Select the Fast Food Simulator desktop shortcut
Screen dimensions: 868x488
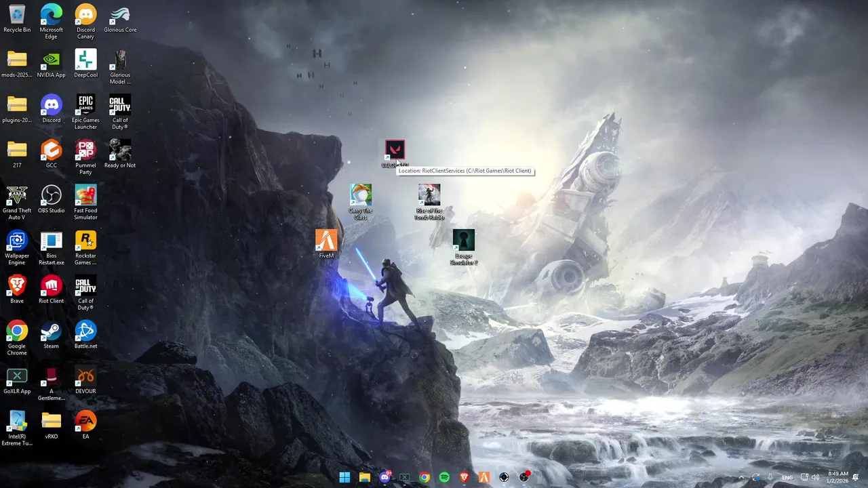pyautogui.click(x=85, y=203)
